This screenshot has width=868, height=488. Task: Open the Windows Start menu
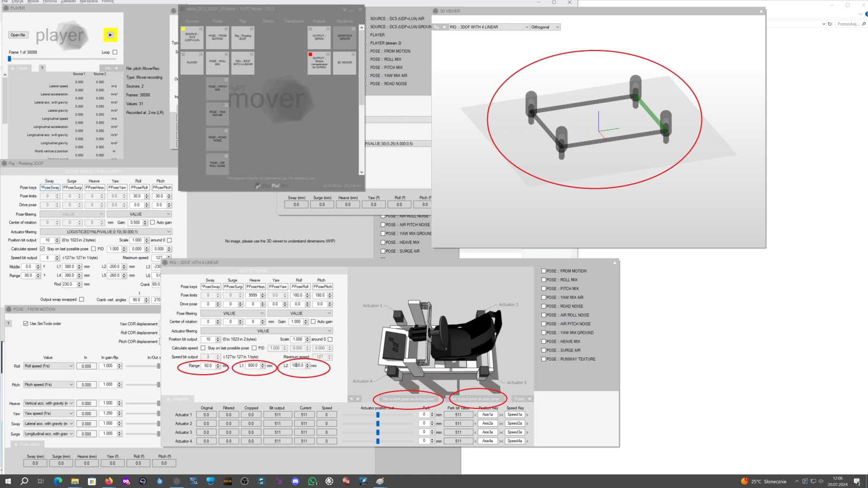(8, 481)
